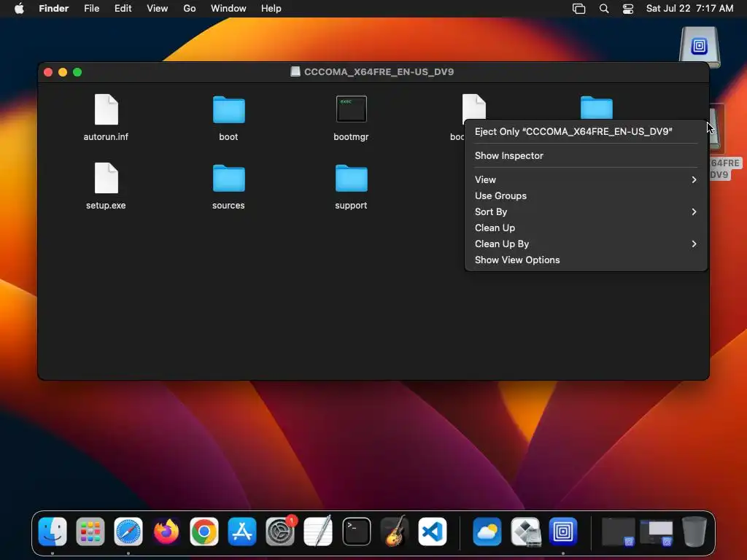Click the setup.exe file name label
The width and height of the screenshot is (747, 560).
click(x=106, y=205)
